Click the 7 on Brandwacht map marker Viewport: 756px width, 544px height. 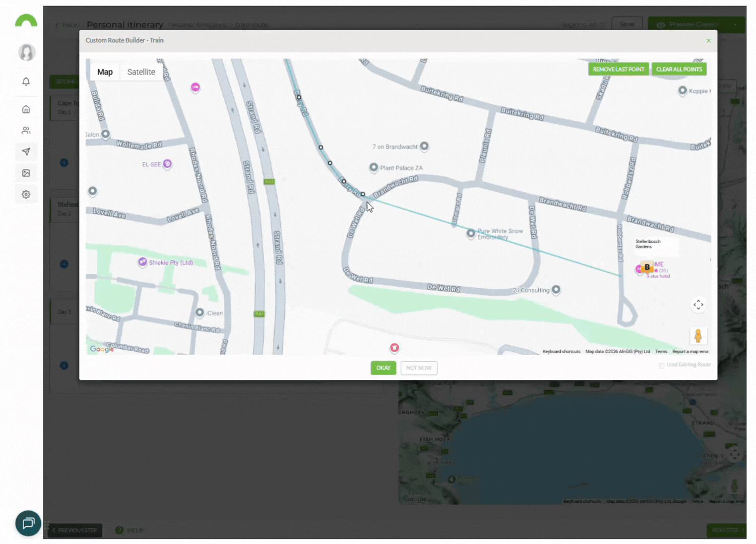coord(424,146)
